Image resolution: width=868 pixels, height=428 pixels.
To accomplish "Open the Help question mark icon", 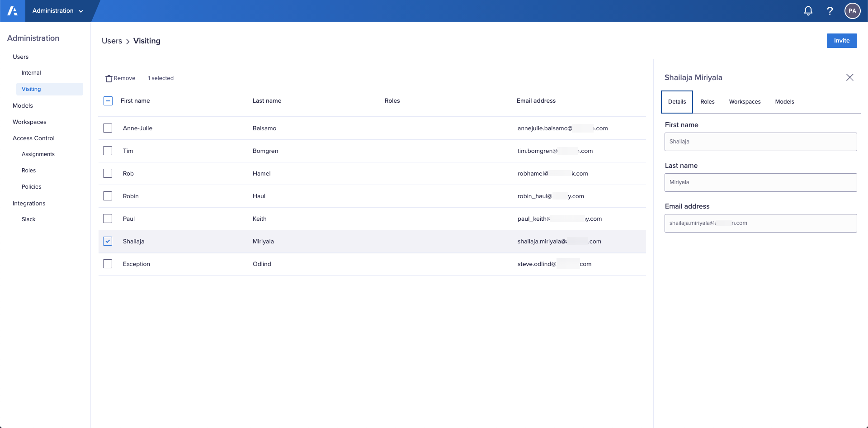I will tap(830, 10).
